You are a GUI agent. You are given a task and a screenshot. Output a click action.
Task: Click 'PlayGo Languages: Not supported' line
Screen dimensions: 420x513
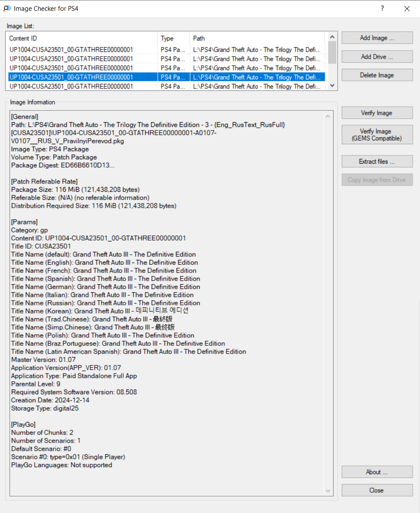click(61, 465)
